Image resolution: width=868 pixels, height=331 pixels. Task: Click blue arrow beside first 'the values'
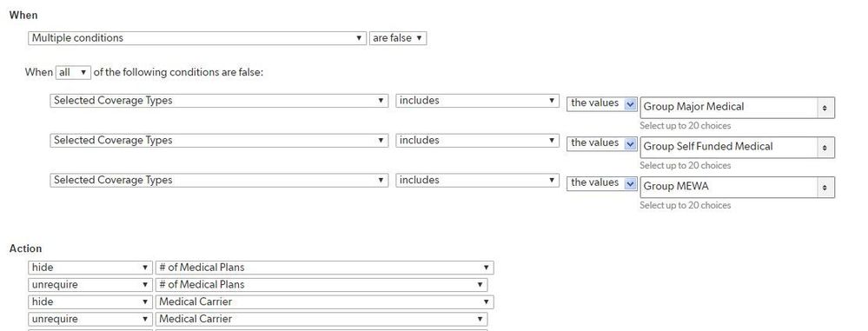[630, 104]
